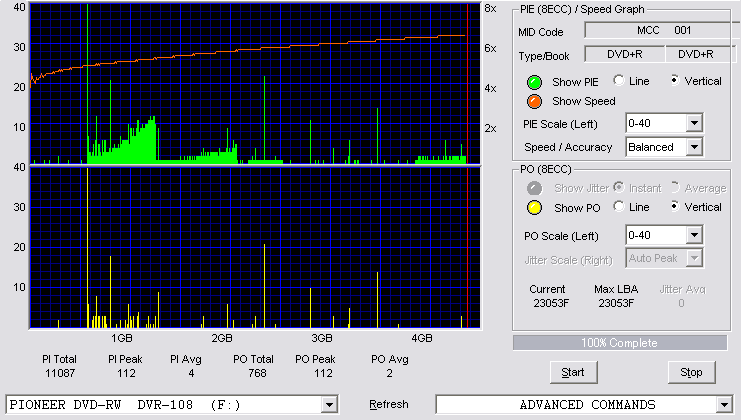
Task: Click the 4GB axis label
Action: pos(422,338)
